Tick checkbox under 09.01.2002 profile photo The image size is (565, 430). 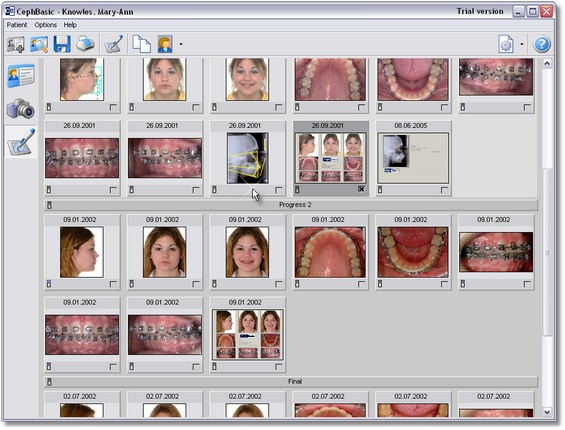[x=113, y=284]
